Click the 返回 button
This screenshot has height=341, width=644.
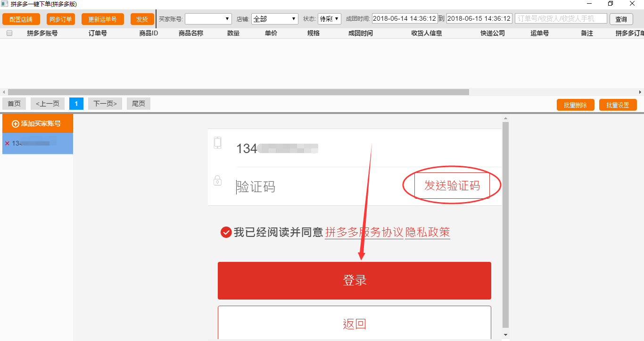click(355, 323)
